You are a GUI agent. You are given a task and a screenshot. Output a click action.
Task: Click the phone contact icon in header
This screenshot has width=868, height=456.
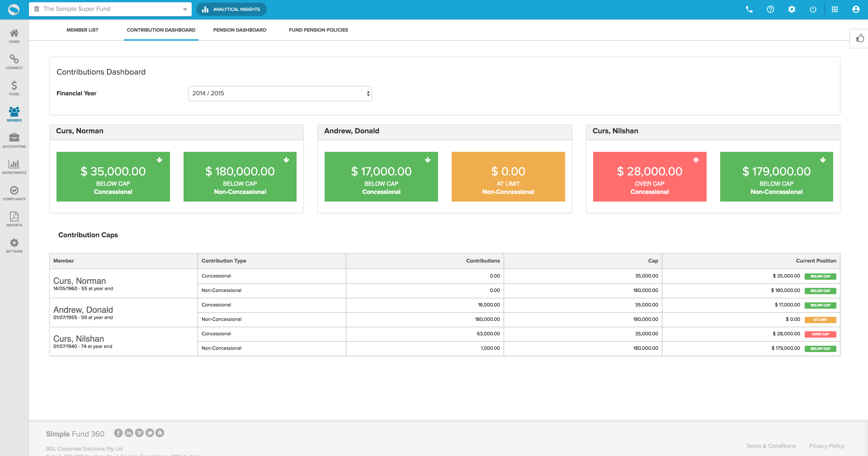749,9
